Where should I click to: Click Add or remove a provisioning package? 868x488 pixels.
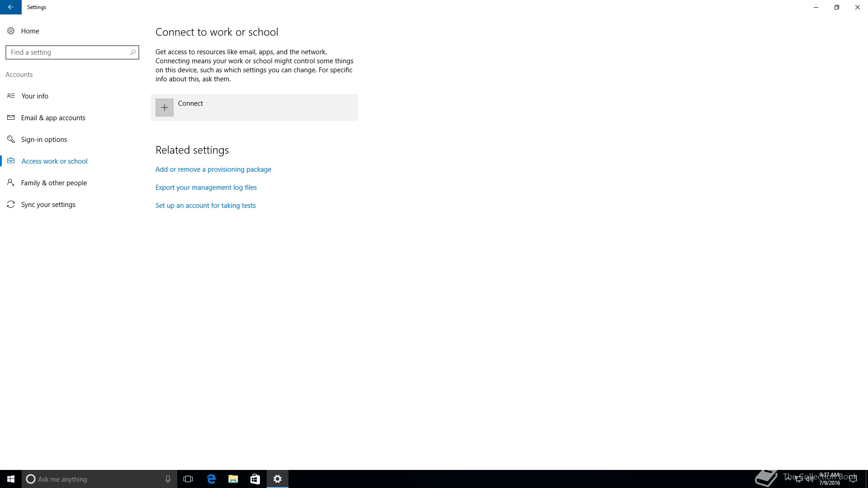tap(213, 169)
